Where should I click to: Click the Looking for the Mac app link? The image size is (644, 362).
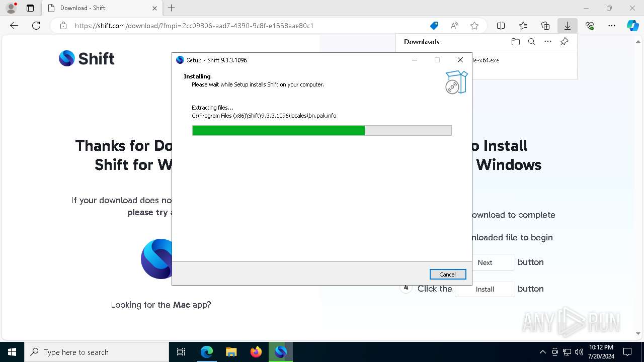coord(161,305)
